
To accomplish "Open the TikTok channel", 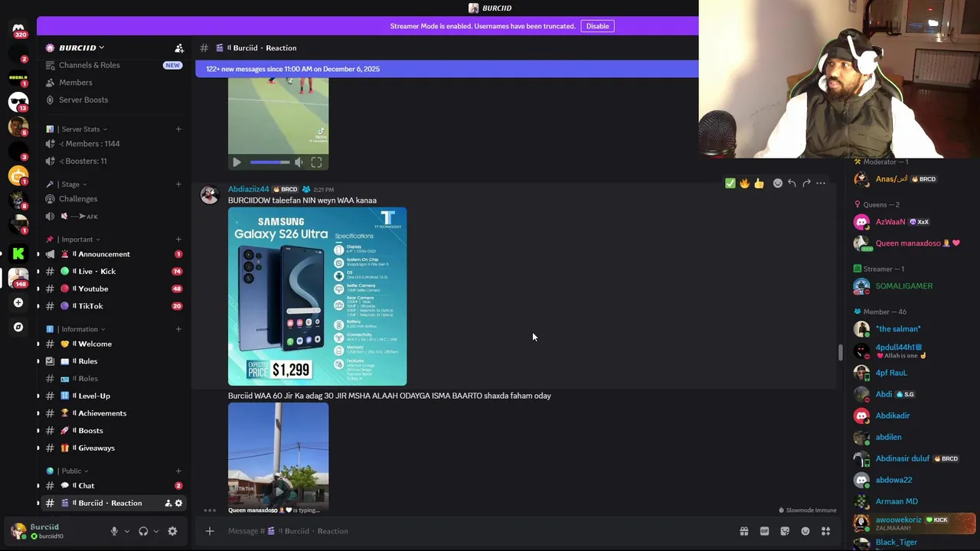I will [x=113, y=306].
